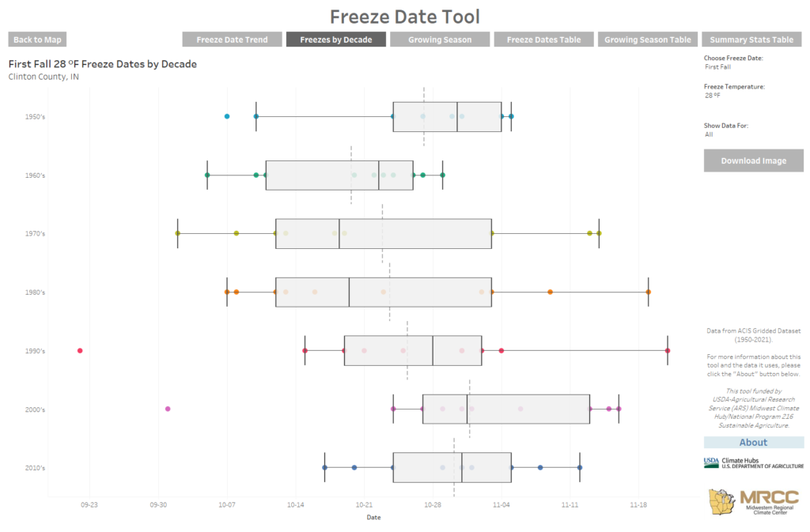Click the 2000's magenta outlier dot

point(167,409)
